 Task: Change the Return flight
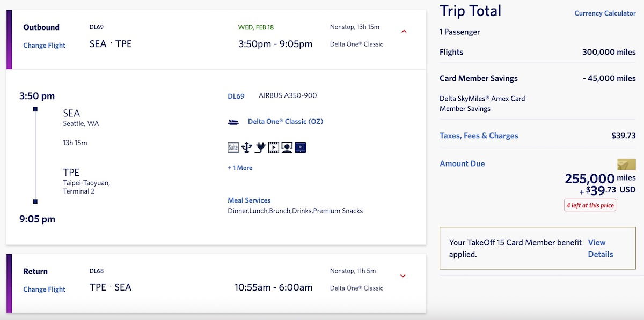44,289
